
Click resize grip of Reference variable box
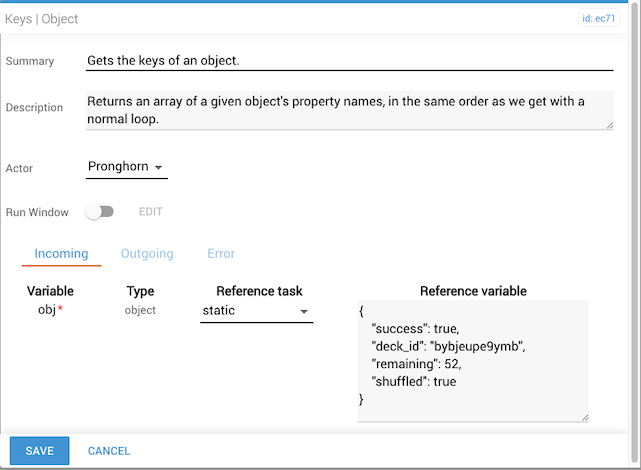(x=583, y=417)
